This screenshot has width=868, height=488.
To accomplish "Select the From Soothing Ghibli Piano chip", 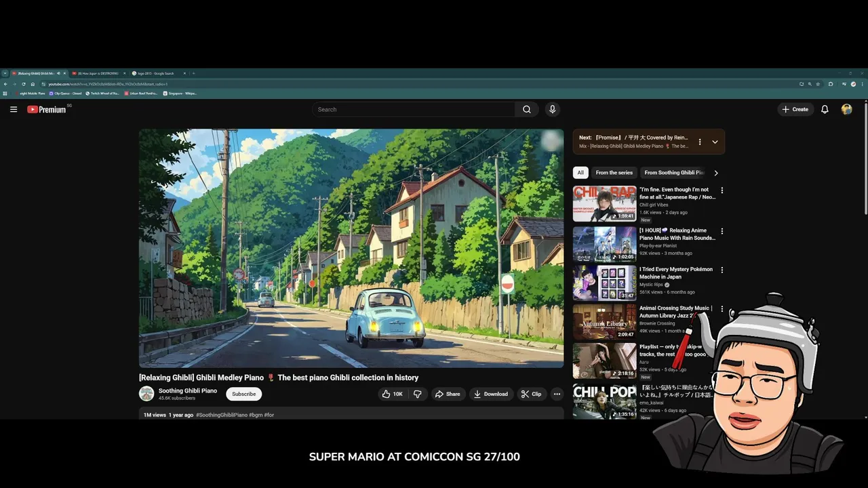I will click(674, 173).
